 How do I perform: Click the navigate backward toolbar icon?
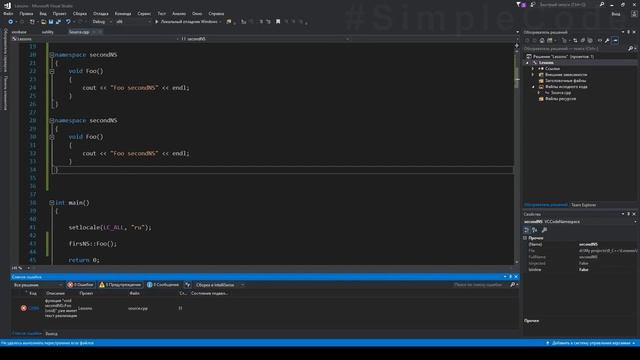click(x=11, y=22)
